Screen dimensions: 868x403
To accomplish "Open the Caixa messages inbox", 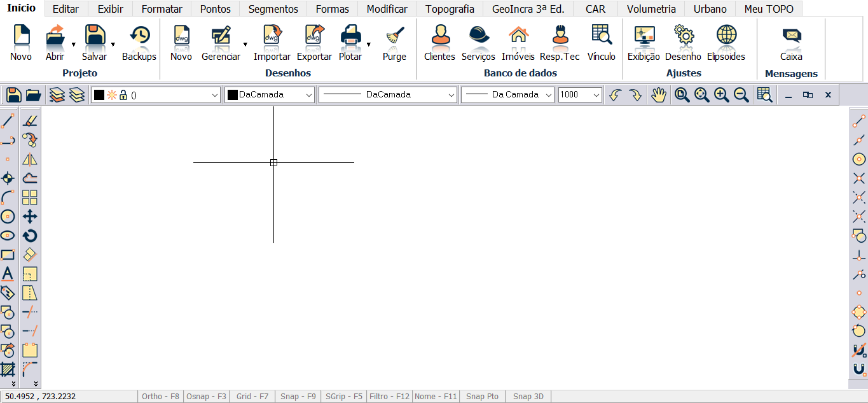I will coord(791,42).
